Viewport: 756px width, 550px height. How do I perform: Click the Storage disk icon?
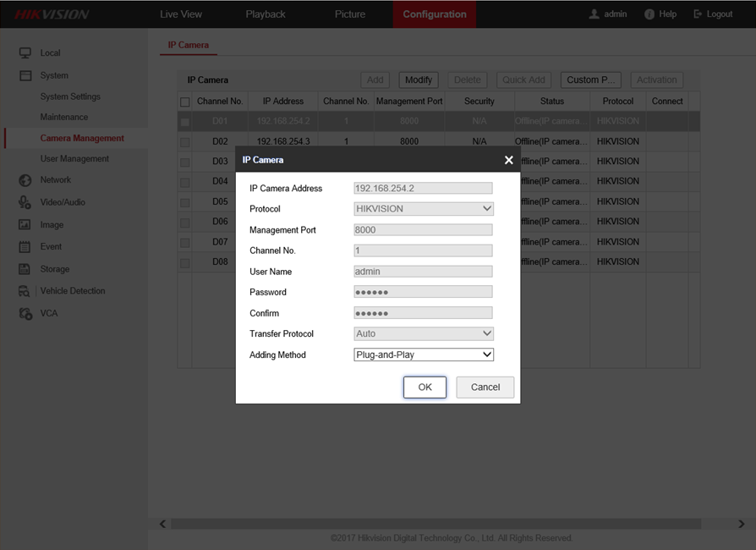[x=25, y=269]
